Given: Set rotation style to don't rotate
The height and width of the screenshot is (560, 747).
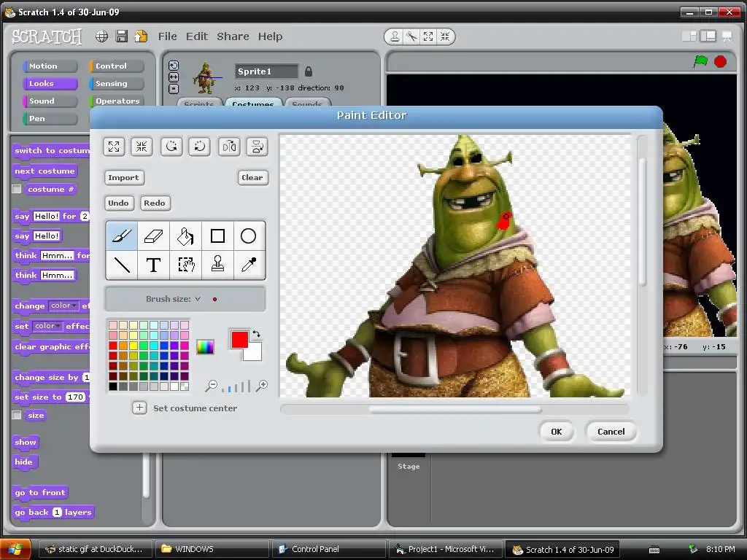Looking at the screenshot, I should pos(174,88).
